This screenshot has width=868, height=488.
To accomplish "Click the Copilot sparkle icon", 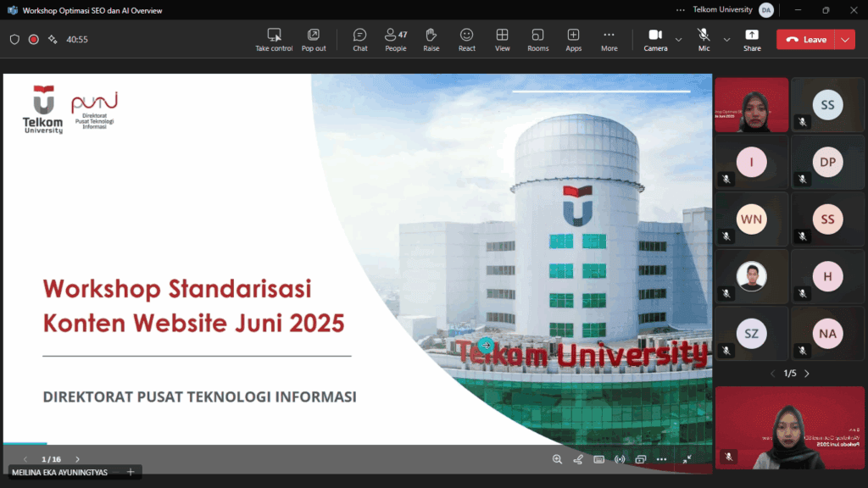I will click(x=53, y=39).
